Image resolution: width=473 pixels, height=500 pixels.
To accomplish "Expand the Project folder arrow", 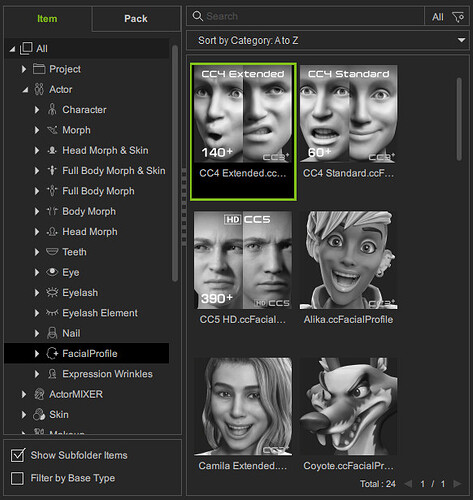I will pyautogui.click(x=24, y=69).
